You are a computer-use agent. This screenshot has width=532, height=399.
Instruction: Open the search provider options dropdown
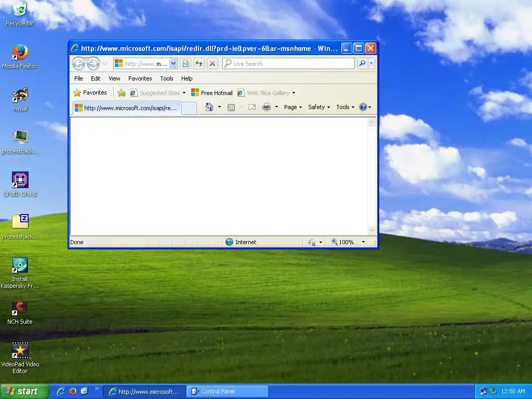[x=371, y=63]
